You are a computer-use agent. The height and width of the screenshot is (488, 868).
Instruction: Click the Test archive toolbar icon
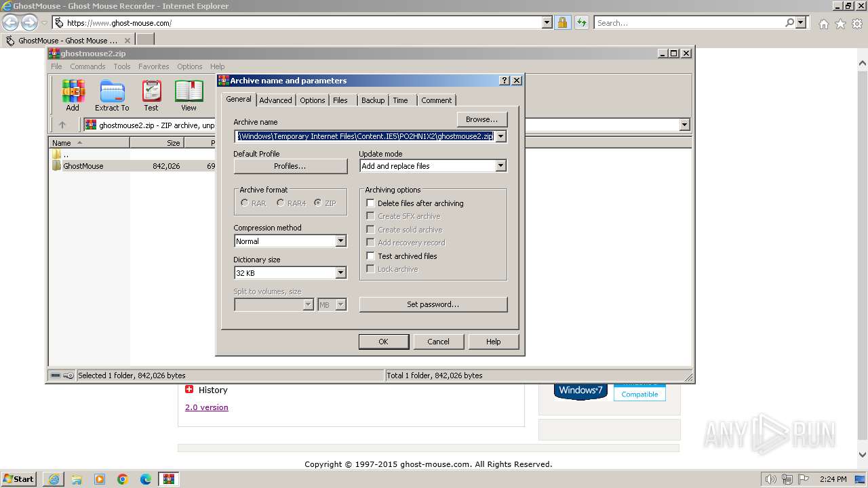[x=151, y=95]
